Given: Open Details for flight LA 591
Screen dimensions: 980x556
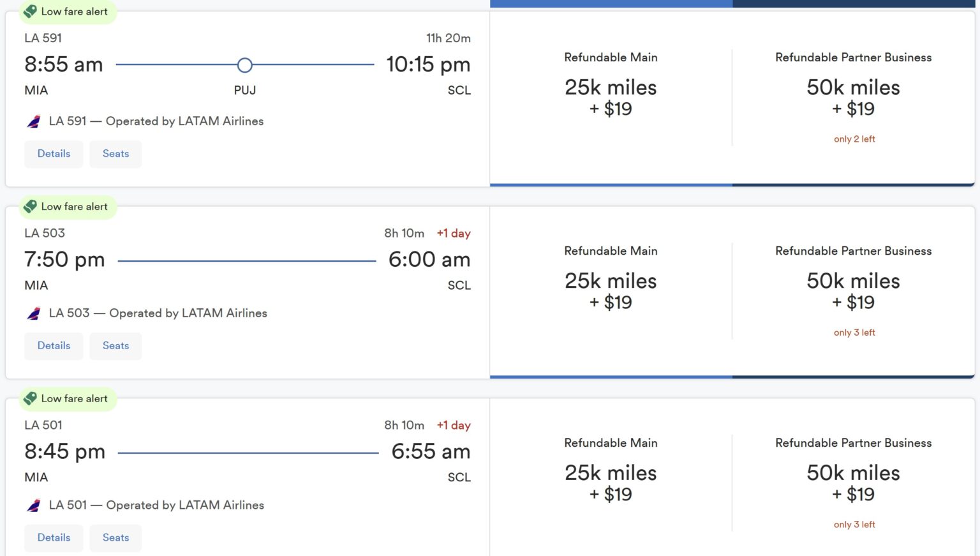Looking at the screenshot, I should point(54,154).
